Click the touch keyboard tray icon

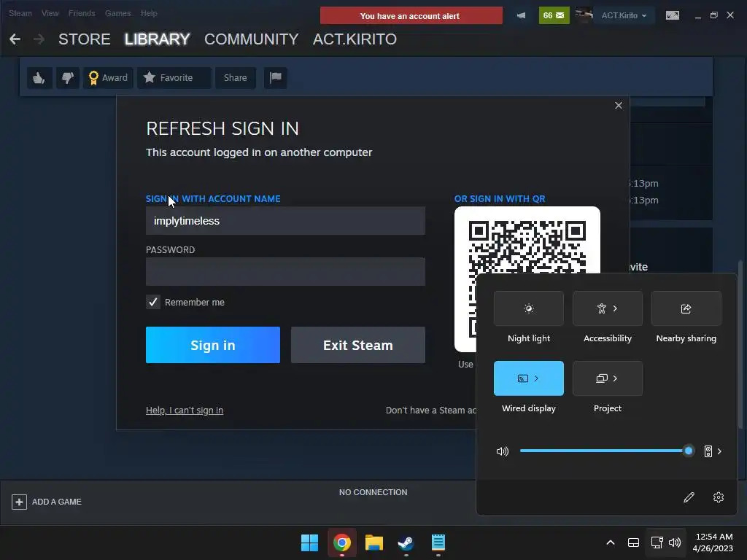(633, 542)
